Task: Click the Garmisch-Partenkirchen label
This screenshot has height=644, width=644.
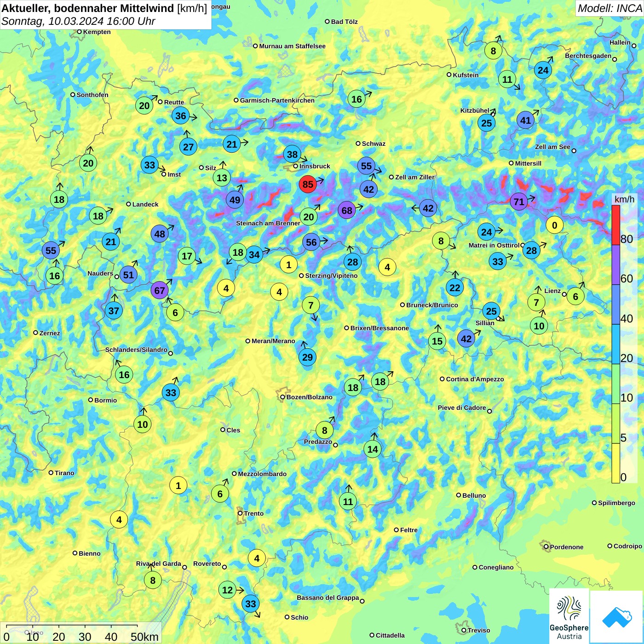Action: 277,100
